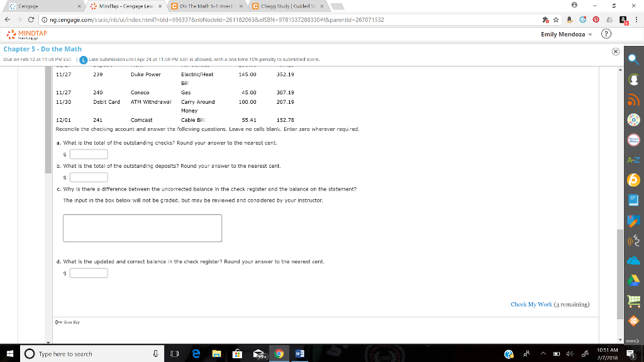Select the MindTap - Cengage Learning tab
Viewport: 644px width, 362px height.
tap(126, 6)
